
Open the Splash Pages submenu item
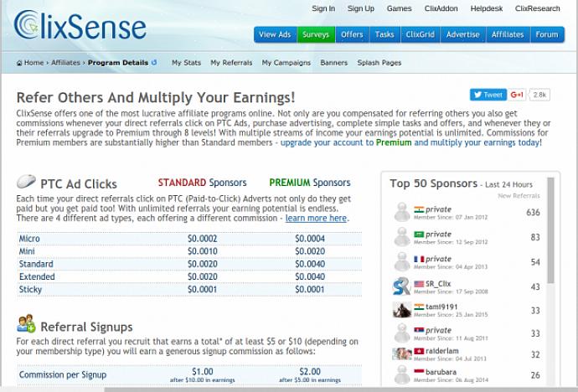click(379, 63)
